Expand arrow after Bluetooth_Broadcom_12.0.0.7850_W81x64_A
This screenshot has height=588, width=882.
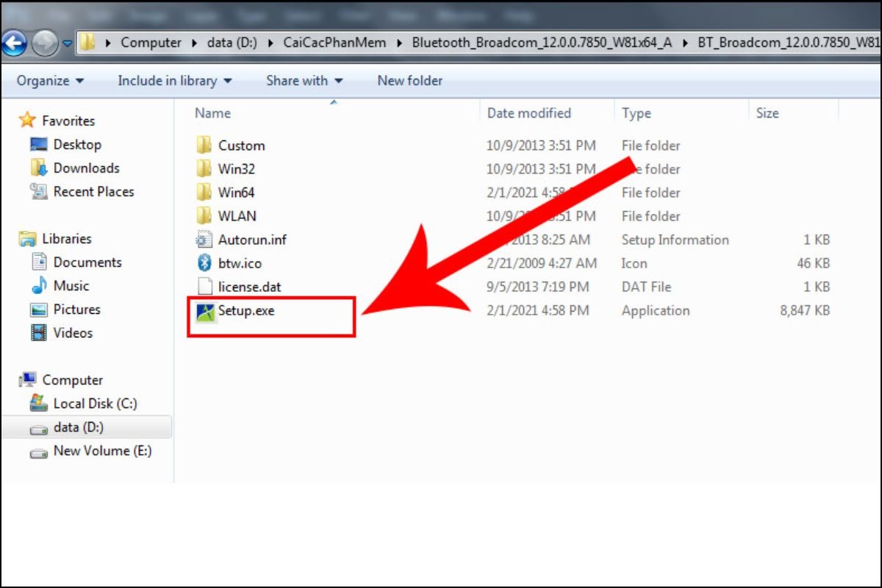[x=685, y=43]
